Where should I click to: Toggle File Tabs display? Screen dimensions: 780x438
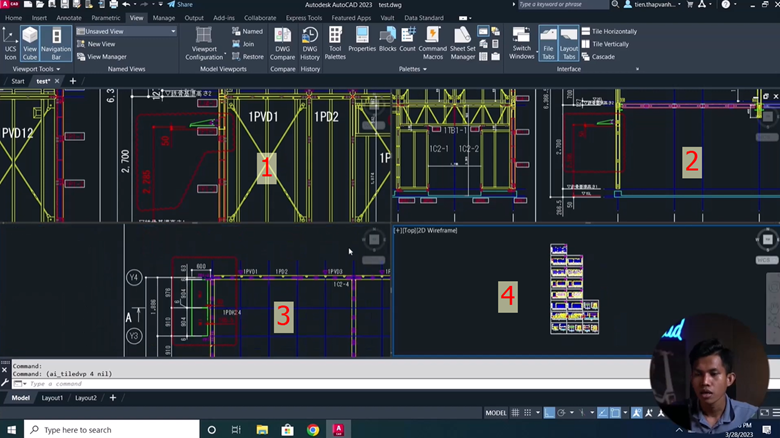coord(548,44)
